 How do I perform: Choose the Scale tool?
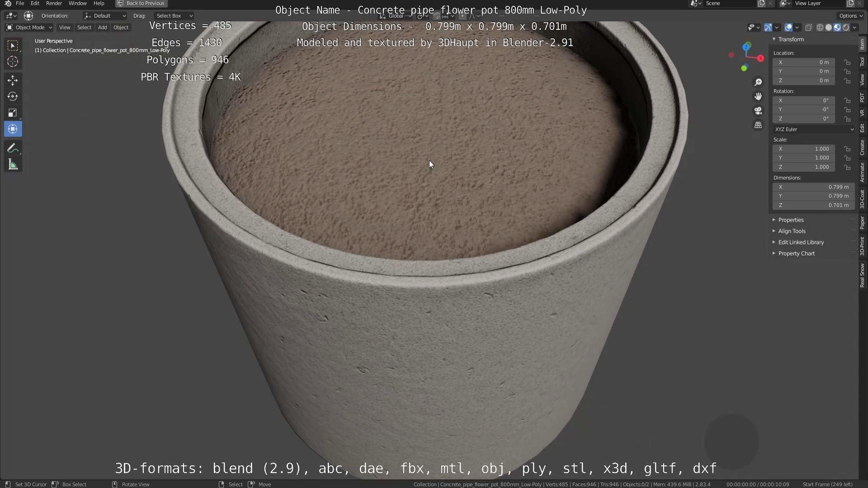click(x=13, y=113)
